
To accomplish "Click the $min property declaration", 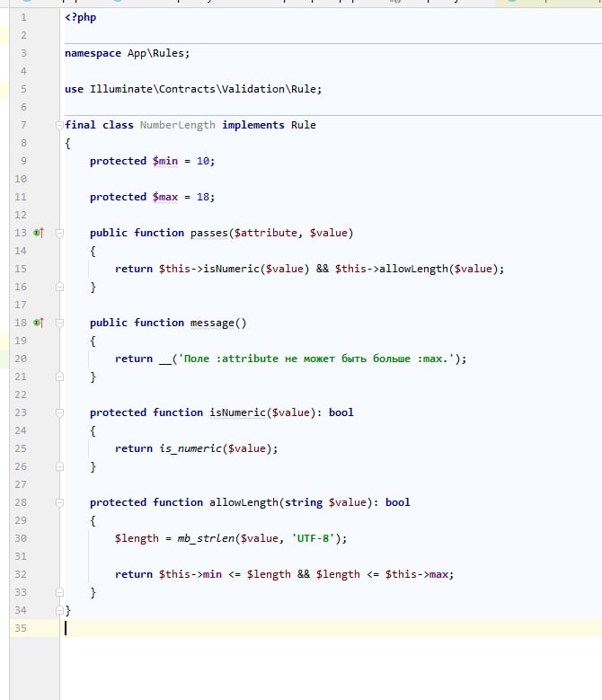I will pyautogui.click(x=165, y=161).
